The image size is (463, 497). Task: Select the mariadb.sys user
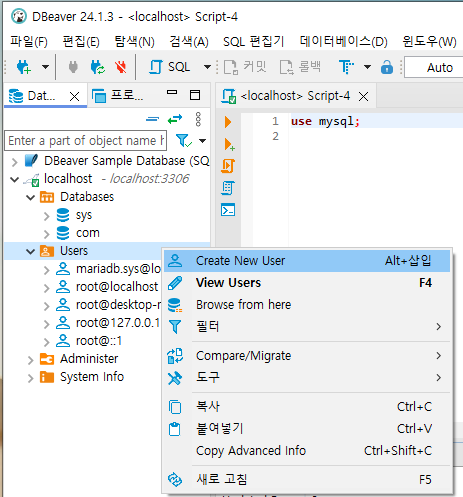point(118,269)
